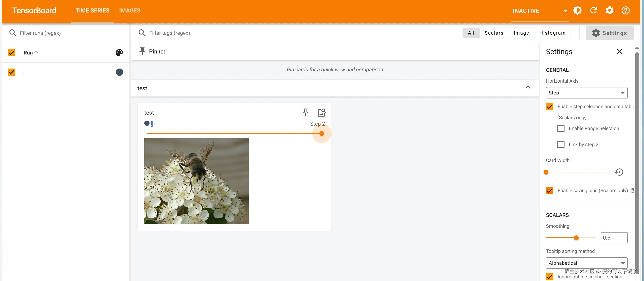Viewport: 644px width, 281px height.
Task: Switch to the IMAGES tab
Action: [129, 10]
